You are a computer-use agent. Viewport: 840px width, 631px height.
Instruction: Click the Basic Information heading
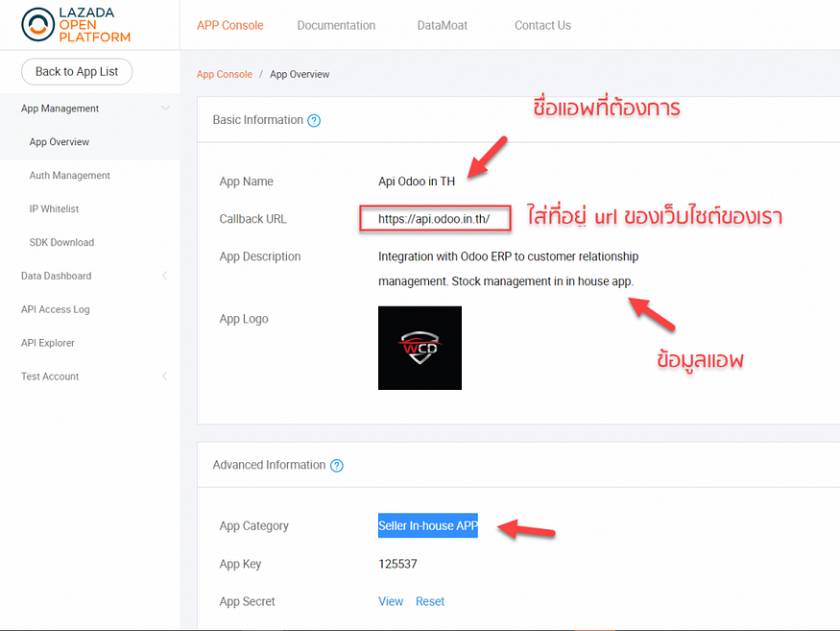257,120
